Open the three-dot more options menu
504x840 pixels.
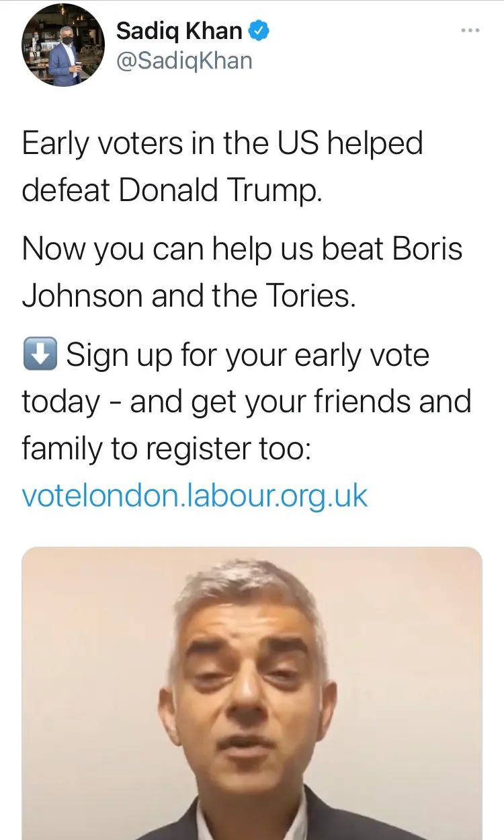(470, 30)
